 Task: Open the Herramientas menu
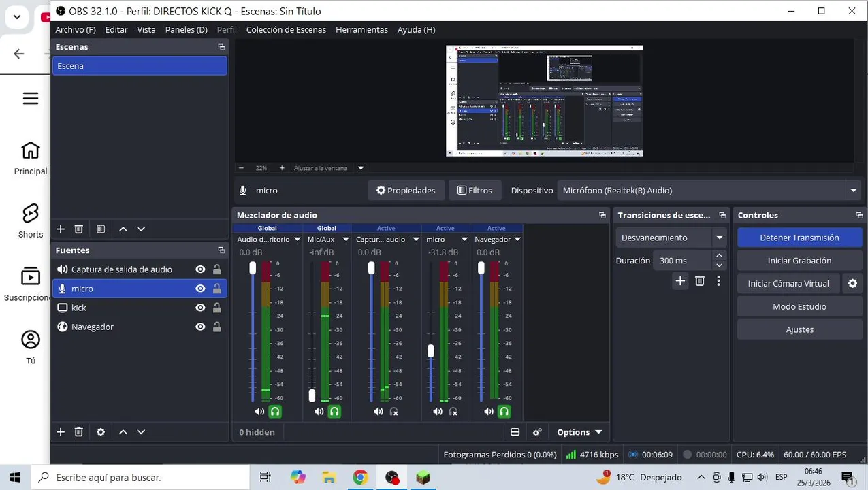click(x=361, y=30)
